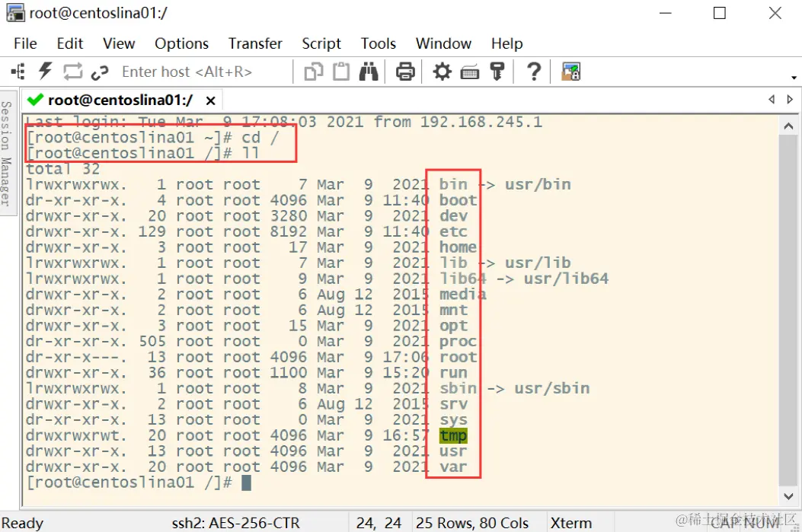This screenshot has width=802, height=532.
Task: Click the Xterm status bar entry
Action: [570, 523]
